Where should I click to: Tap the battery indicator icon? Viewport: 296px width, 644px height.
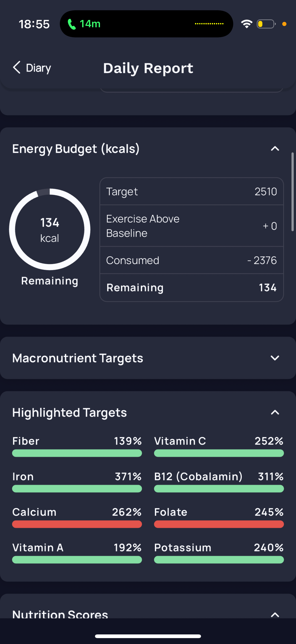pyautogui.click(x=266, y=24)
